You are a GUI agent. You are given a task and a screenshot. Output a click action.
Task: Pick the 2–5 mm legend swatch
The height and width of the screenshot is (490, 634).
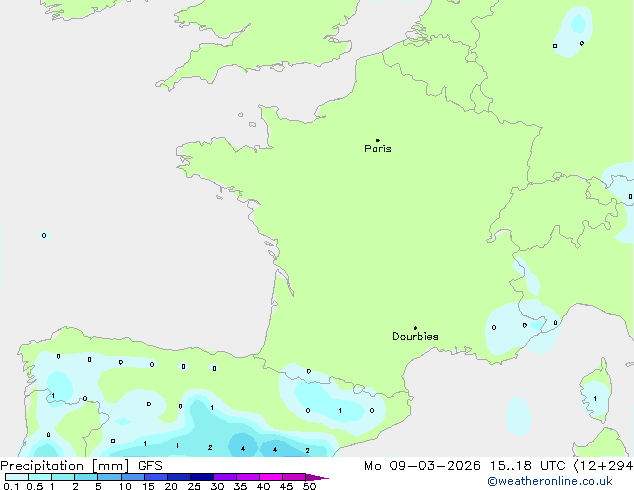(86, 477)
